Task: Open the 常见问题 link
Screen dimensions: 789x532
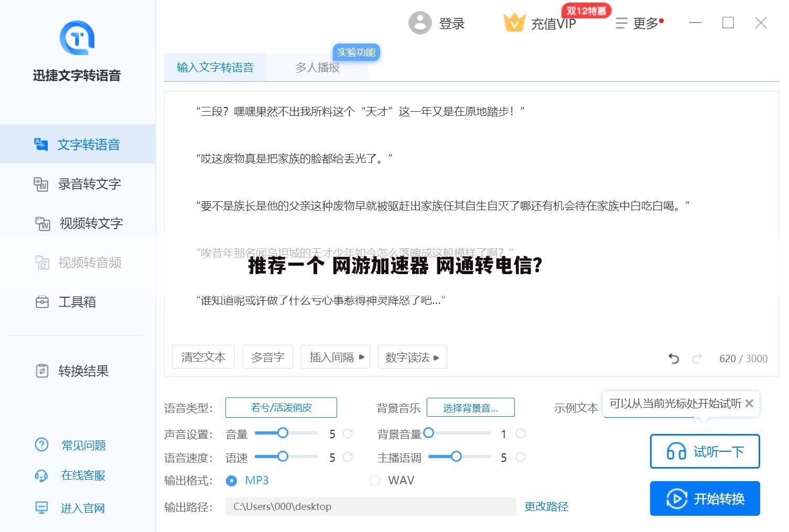Action: coord(84,445)
